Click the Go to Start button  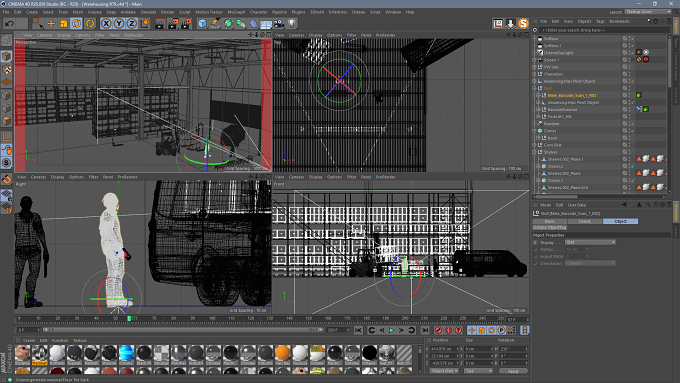click(358, 331)
